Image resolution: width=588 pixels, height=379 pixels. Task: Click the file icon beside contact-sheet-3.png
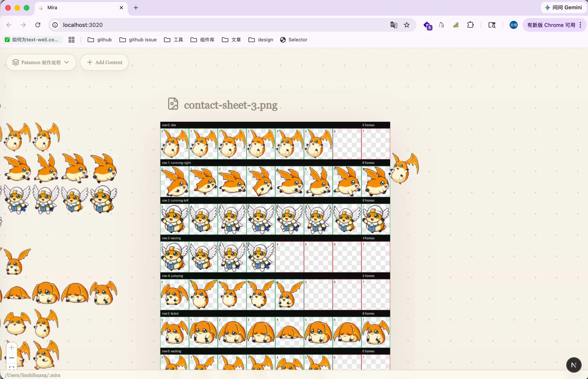point(173,104)
